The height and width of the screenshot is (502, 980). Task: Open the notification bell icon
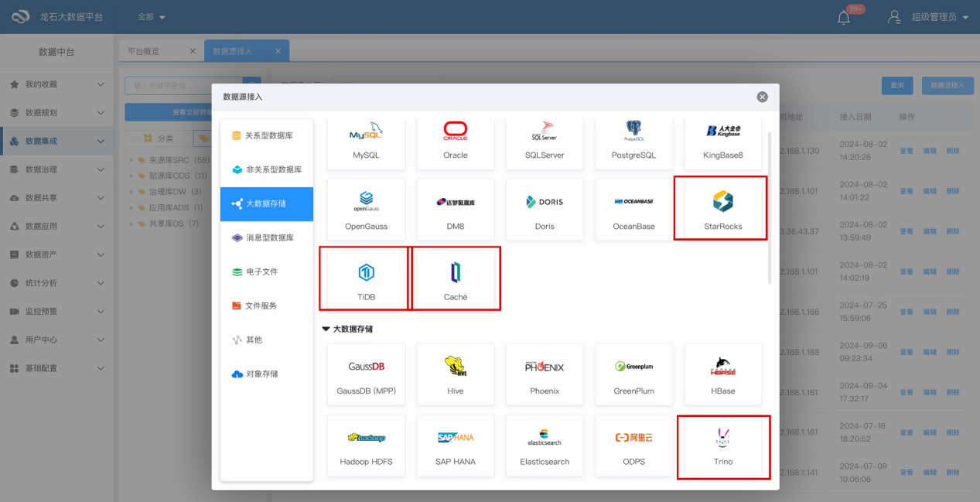pos(844,17)
